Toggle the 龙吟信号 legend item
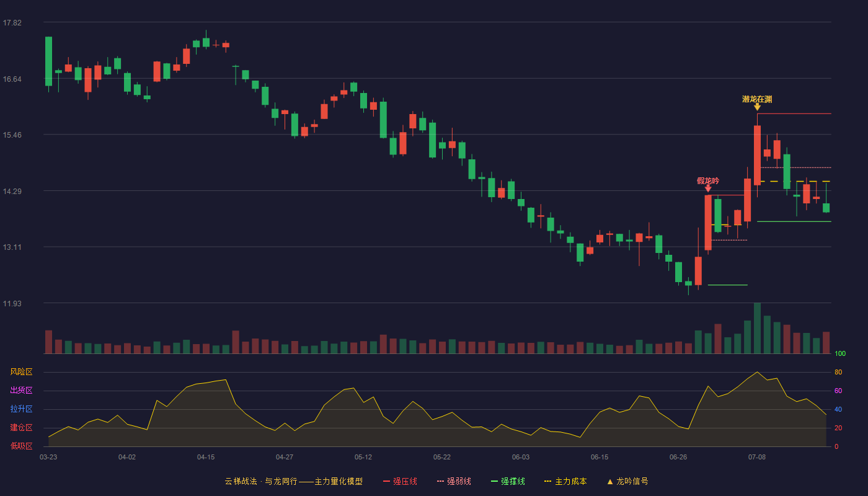This screenshot has width=868, height=496. (x=627, y=481)
